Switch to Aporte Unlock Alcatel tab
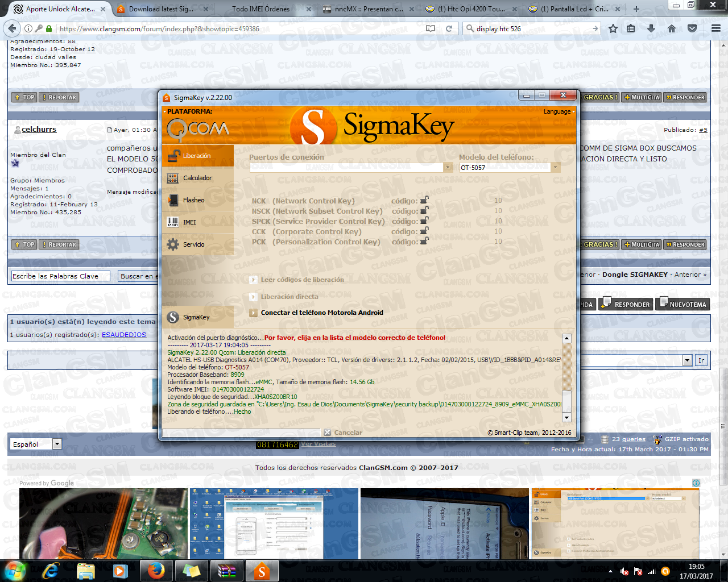The width and height of the screenshot is (728, 582). click(60, 9)
